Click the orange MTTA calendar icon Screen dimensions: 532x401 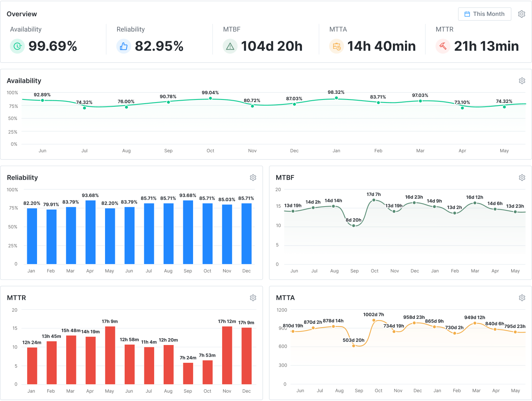[x=336, y=46]
